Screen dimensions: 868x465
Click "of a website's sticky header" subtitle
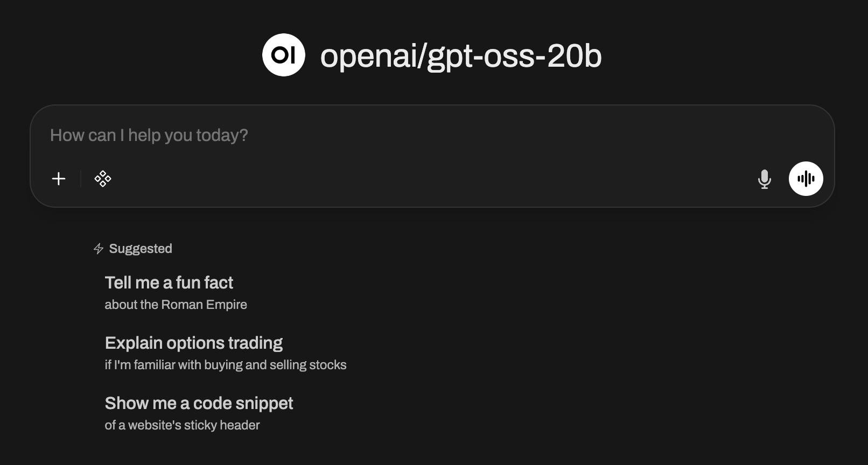[182, 425]
